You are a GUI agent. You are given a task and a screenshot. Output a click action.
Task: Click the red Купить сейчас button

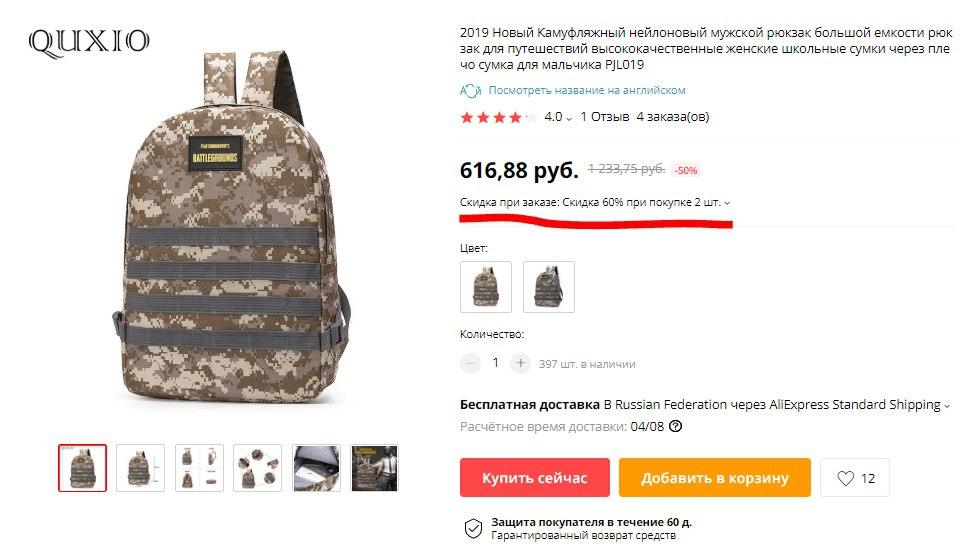(534, 478)
